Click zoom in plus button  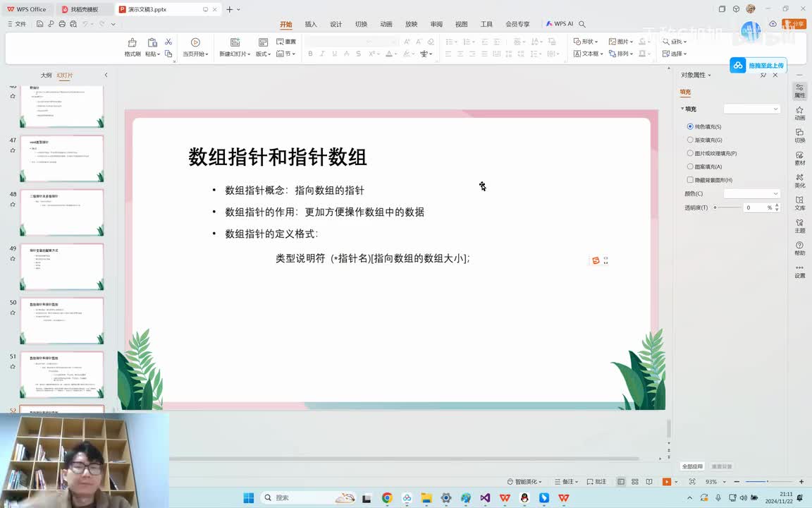pos(801,482)
